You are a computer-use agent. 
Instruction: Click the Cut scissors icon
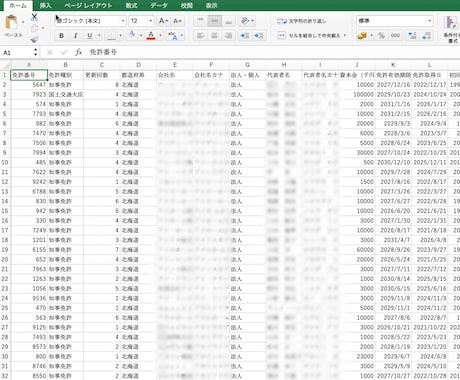pos(34,17)
